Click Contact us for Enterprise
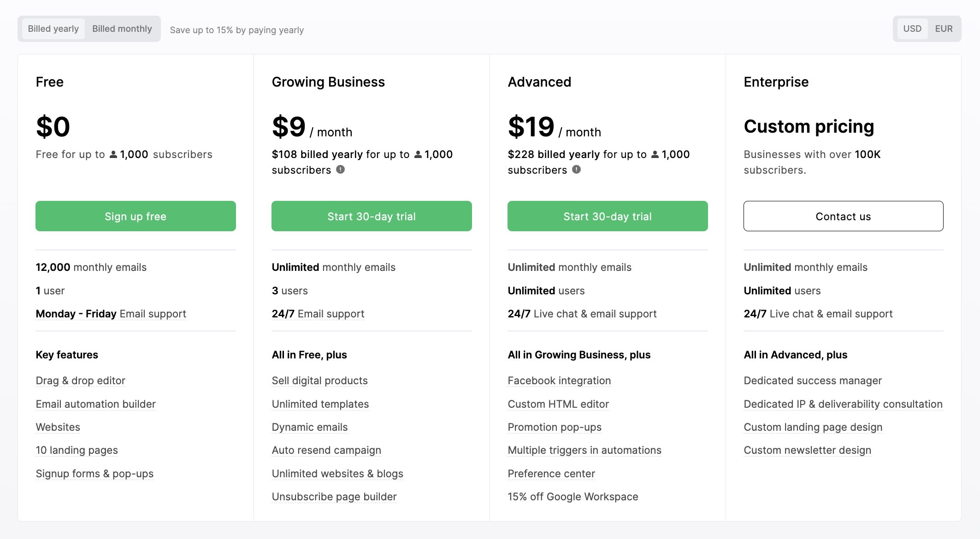This screenshot has width=980, height=539. click(x=843, y=216)
